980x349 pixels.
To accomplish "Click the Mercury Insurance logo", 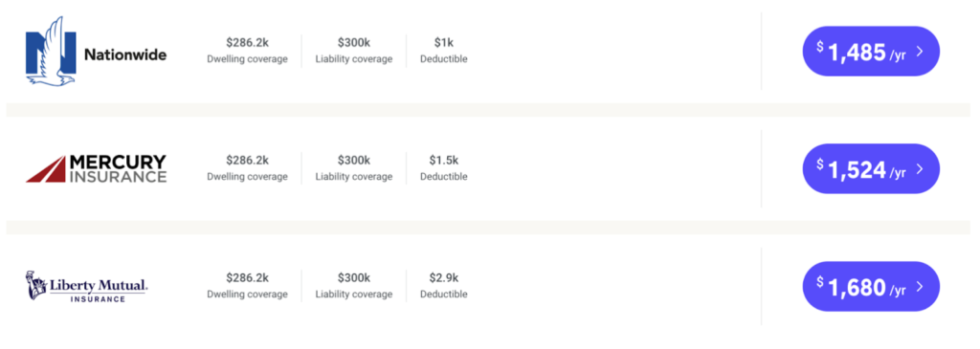I will point(97,168).
